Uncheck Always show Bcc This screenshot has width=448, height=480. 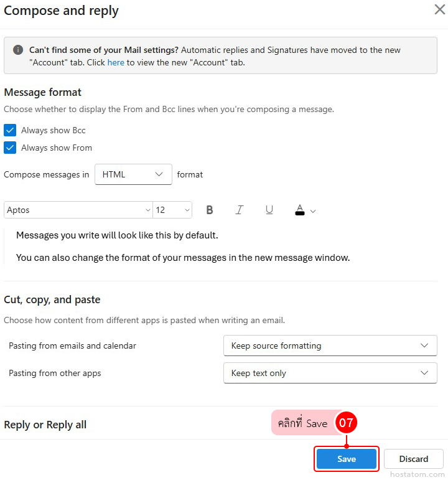tap(10, 130)
